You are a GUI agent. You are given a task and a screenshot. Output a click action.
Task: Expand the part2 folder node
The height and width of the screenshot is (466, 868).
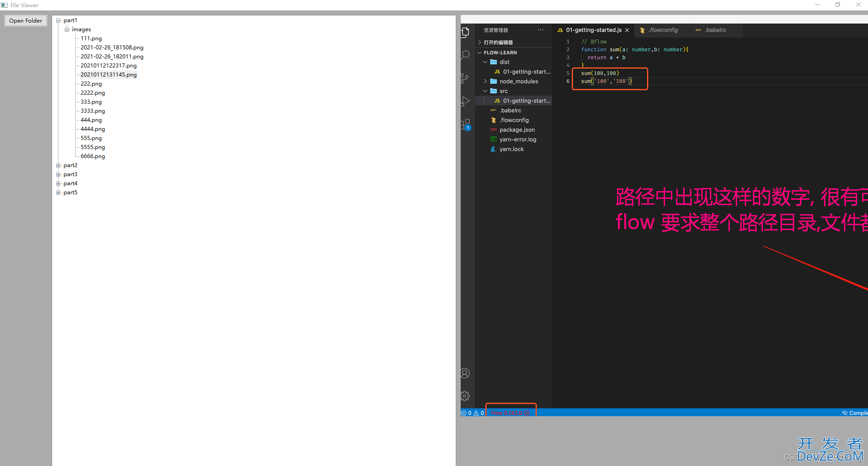[x=58, y=166]
